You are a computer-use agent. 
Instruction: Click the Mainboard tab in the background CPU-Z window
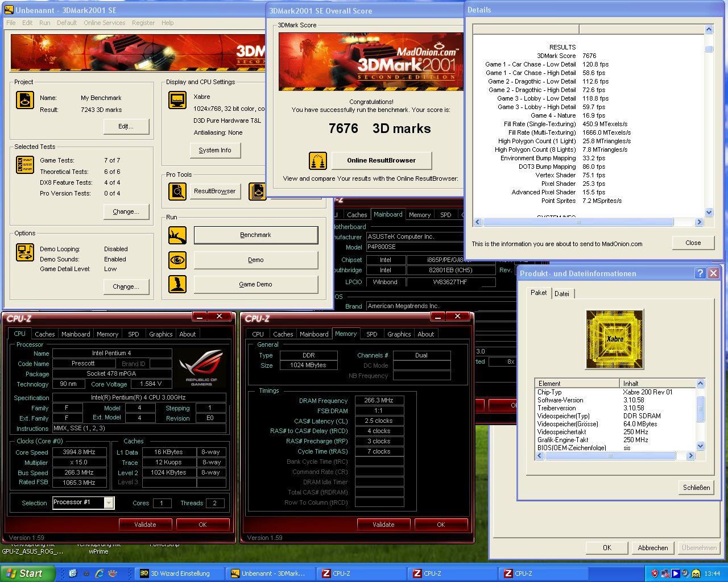point(388,214)
